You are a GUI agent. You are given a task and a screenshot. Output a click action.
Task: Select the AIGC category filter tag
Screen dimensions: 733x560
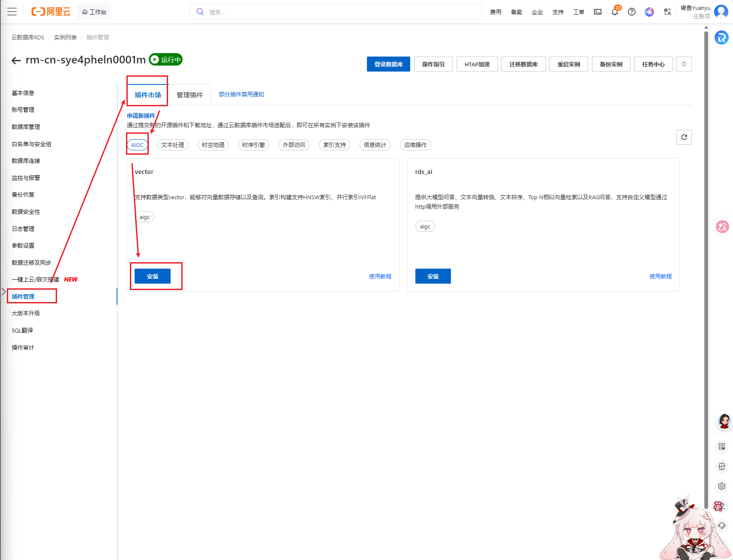pos(137,145)
